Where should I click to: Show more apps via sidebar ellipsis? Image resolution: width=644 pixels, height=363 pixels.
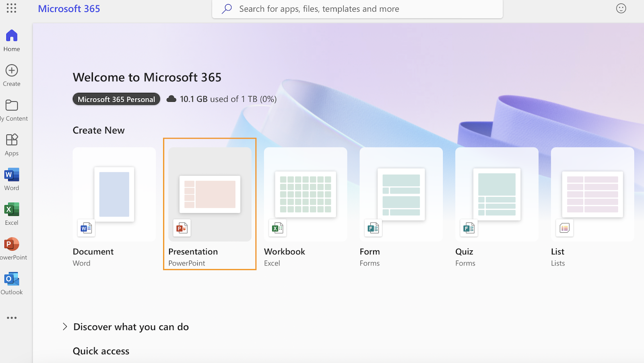coord(12,318)
